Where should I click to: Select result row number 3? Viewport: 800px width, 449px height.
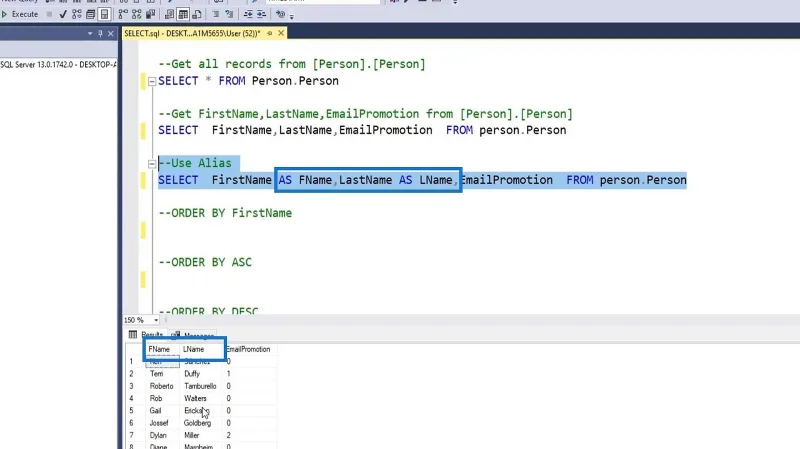pos(135,386)
